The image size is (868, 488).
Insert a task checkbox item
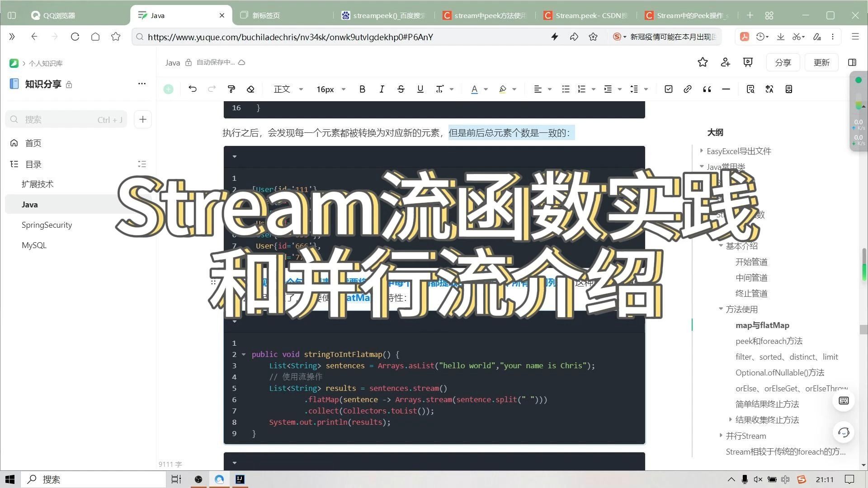click(x=668, y=89)
